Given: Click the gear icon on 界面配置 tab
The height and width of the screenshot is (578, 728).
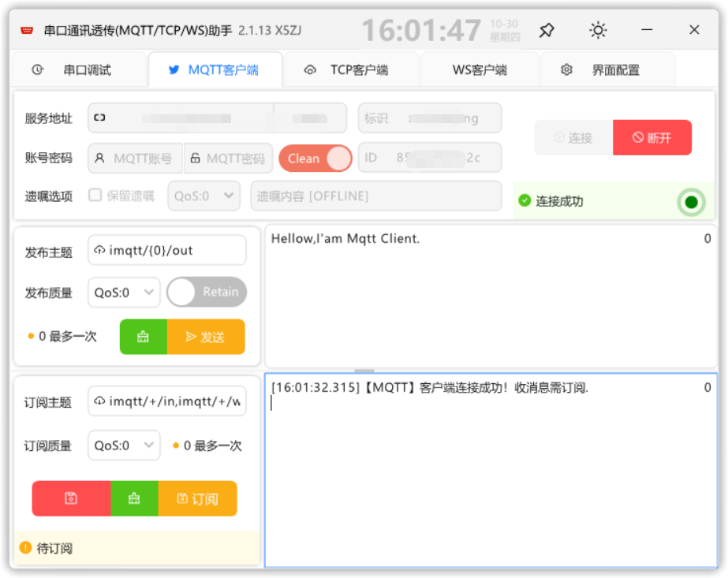Looking at the screenshot, I should 566,69.
